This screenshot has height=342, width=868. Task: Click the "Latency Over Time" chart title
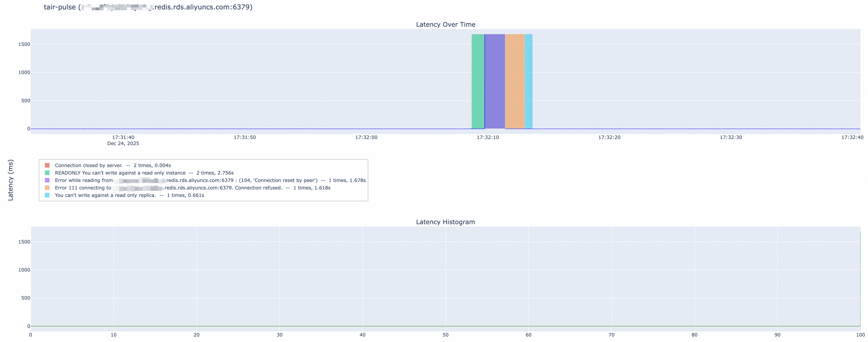click(x=445, y=25)
